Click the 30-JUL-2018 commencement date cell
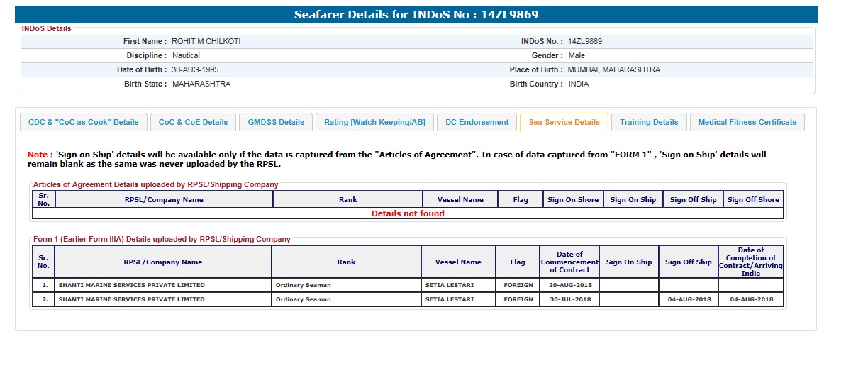The height and width of the screenshot is (390, 868). coord(569,299)
